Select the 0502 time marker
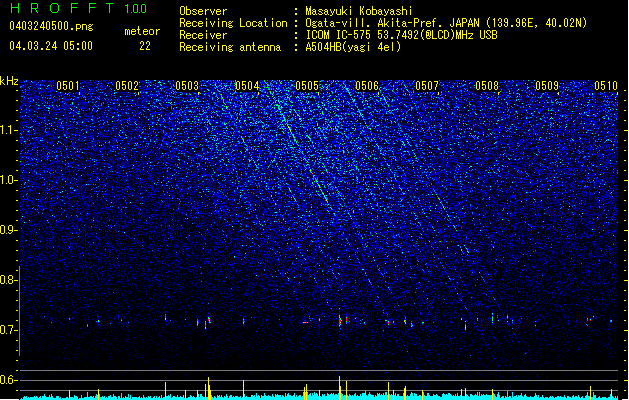 click(127, 86)
